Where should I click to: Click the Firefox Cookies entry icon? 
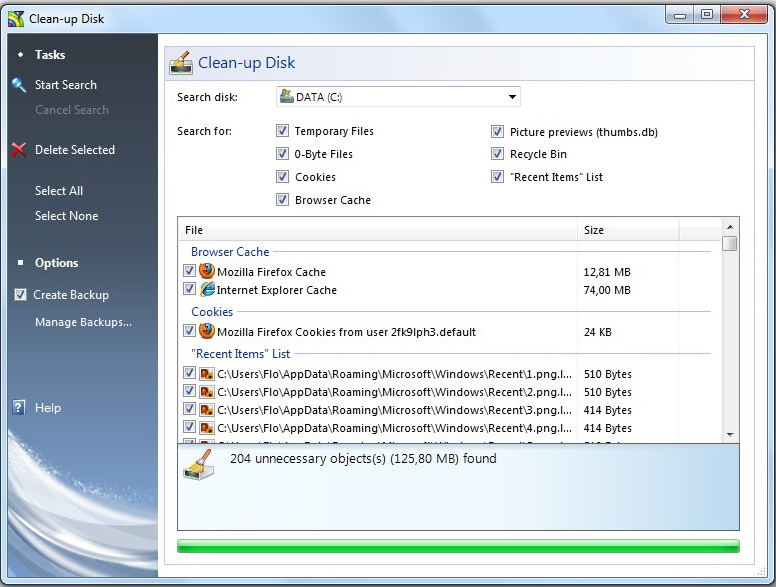pyautogui.click(x=207, y=332)
